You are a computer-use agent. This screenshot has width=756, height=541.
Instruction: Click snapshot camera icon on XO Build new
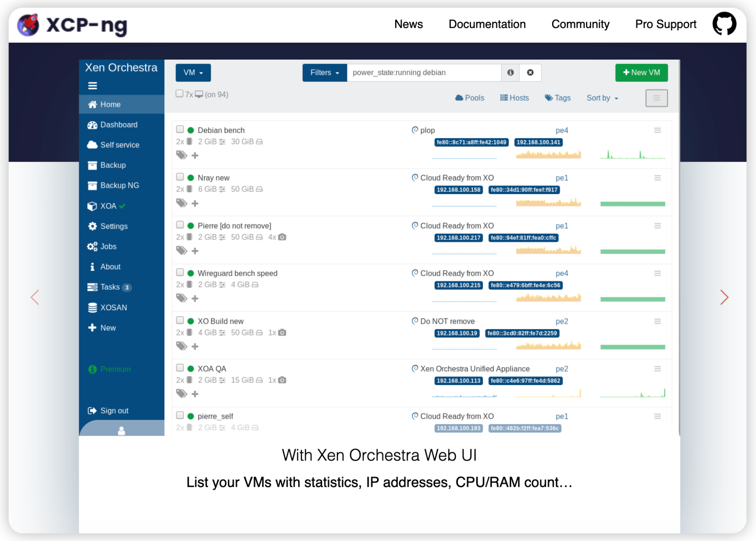point(282,333)
